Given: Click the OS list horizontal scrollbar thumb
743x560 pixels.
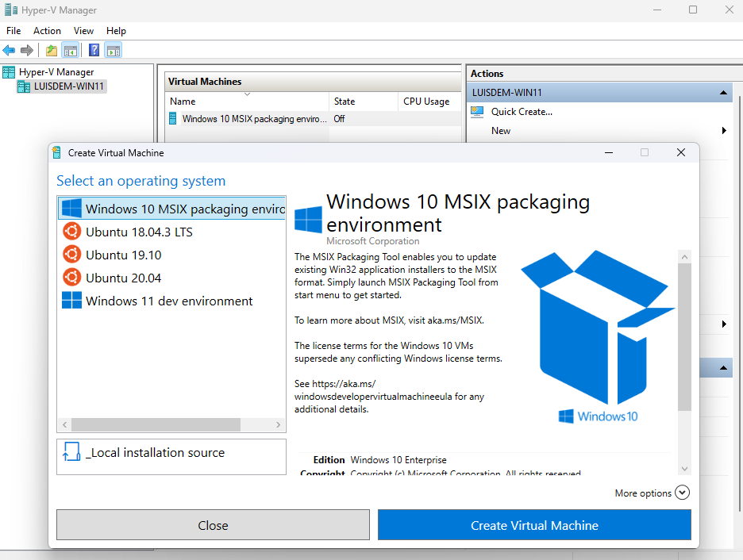Looking at the screenshot, I should point(156,424).
